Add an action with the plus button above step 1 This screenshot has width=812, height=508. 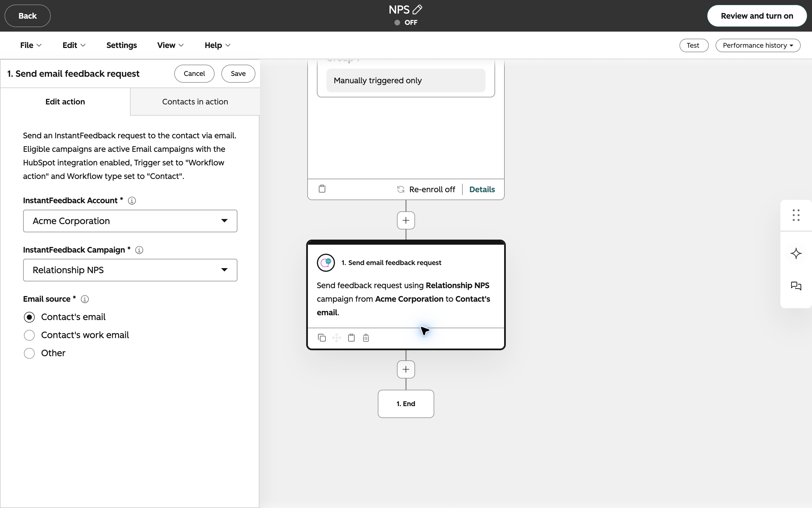coord(406,220)
